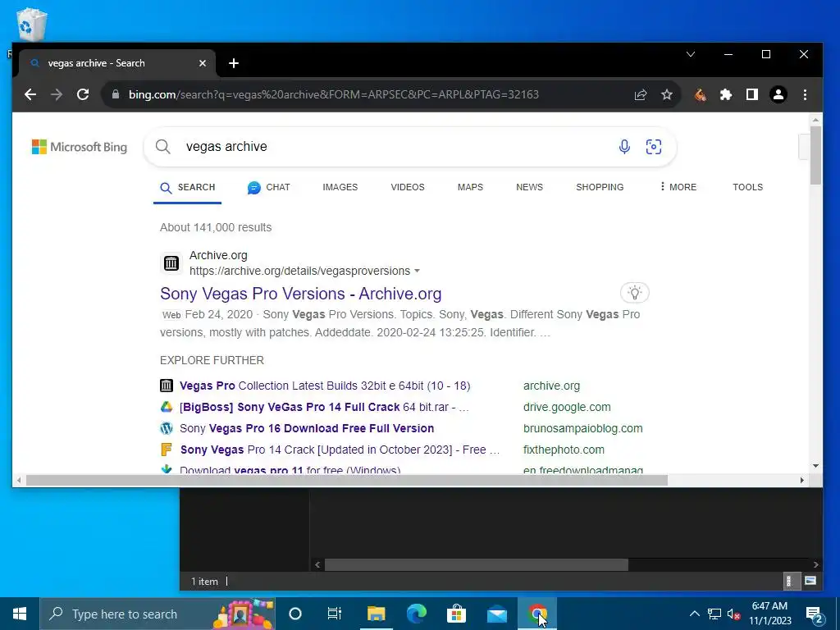
Task: Start voice search with the microphone icon
Action: pos(624,147)
